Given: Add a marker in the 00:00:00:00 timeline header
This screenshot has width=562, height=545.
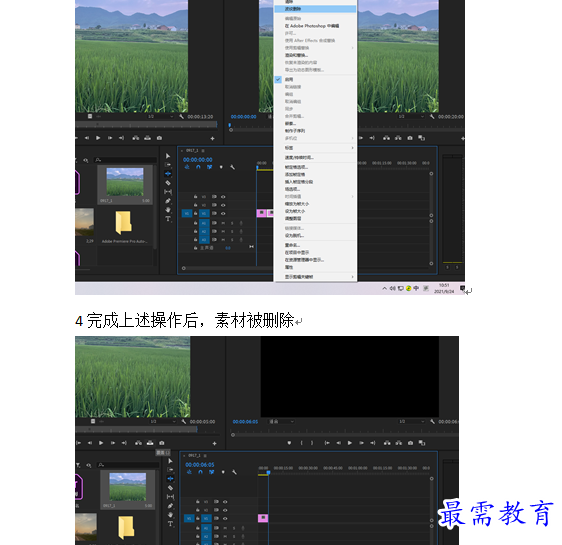Looking at the screenshot, I should [x=221, y=167].
